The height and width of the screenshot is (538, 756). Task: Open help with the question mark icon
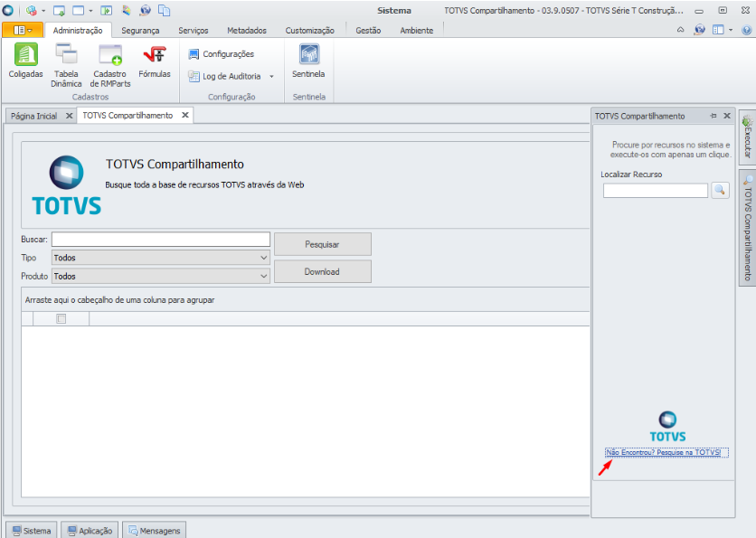click(x=746, y=30)
